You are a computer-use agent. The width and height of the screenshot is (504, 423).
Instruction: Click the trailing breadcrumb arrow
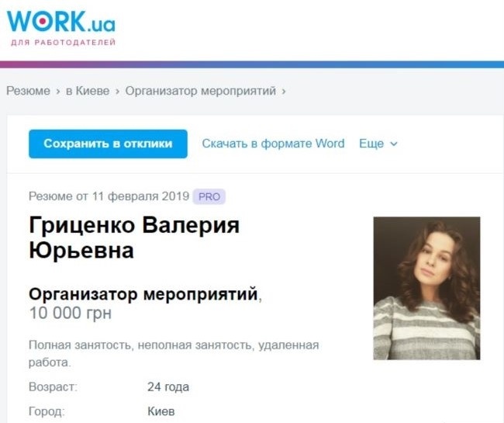pyautogui.click(x=284, y=92)
